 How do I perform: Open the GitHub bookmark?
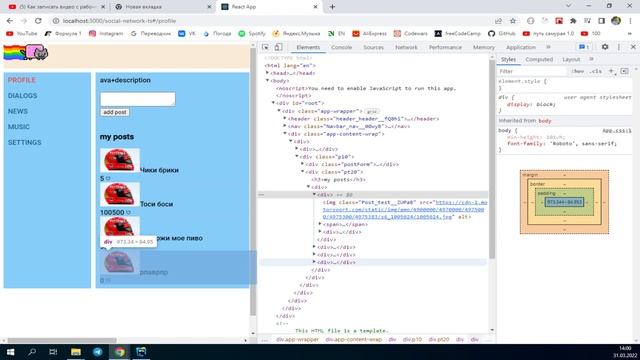(x=502, y=33)
